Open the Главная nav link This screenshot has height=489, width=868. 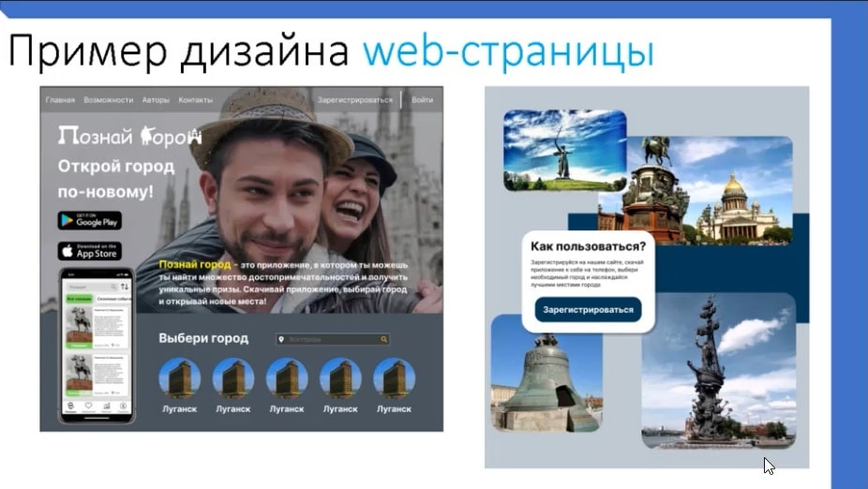click(60, 100)
